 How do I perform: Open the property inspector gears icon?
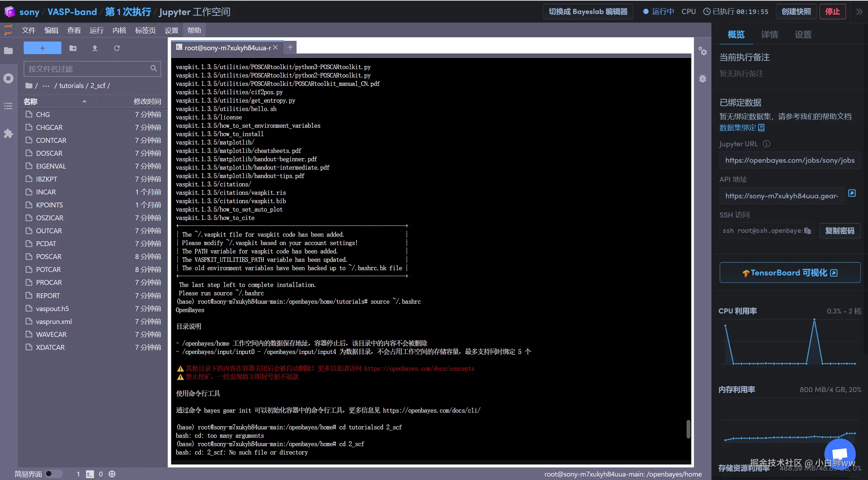pos(703,51)
